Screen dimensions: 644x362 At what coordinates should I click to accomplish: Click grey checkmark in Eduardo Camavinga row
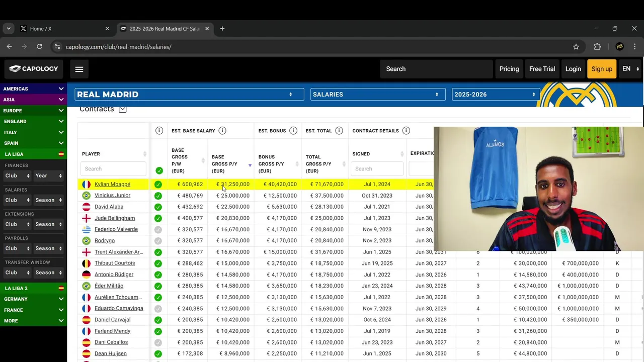(158, 309)
